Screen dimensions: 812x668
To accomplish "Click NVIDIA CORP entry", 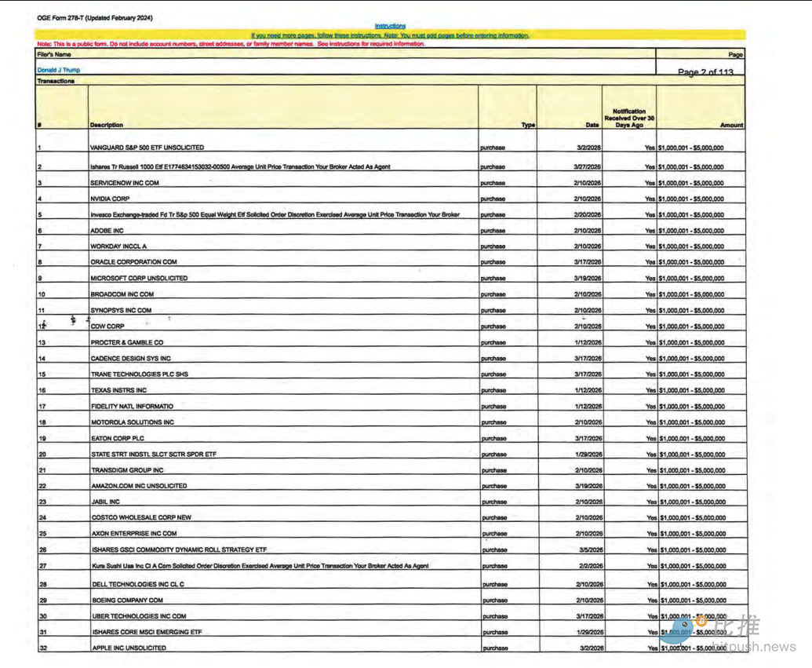I will coord(110,199).
